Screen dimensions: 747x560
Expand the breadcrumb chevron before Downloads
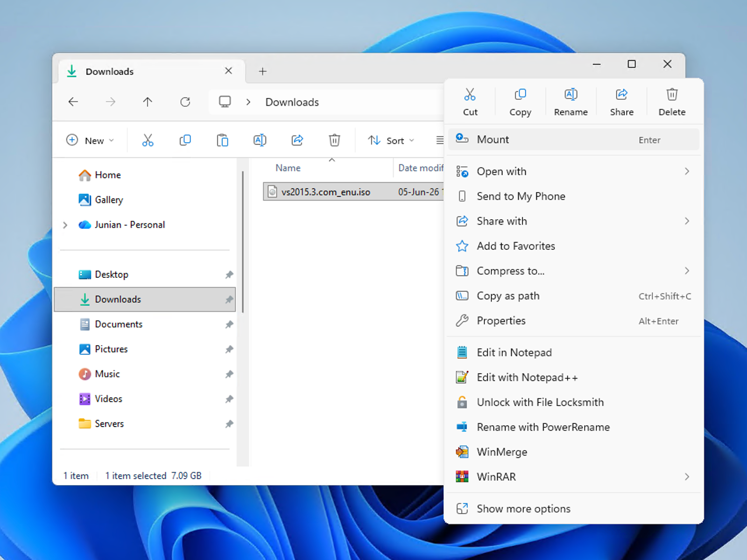pyautogui.click(x=248, y=102)
